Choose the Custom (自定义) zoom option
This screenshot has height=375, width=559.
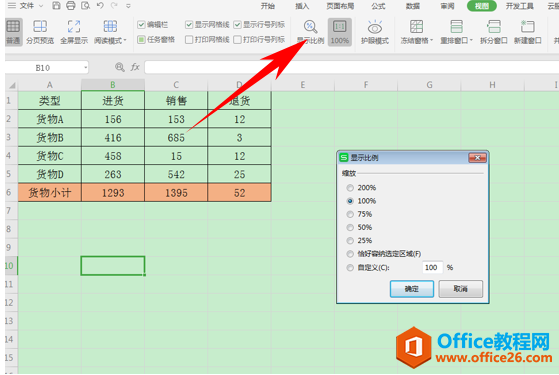coord(350,268)
